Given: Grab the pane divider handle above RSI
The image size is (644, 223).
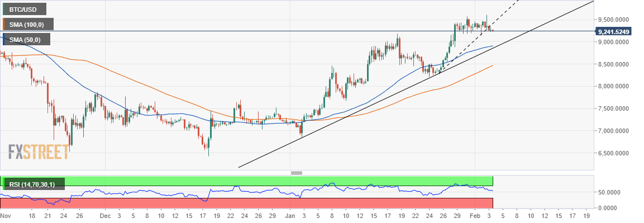Looking at the screenshot, I should click(x=297, y=173).
